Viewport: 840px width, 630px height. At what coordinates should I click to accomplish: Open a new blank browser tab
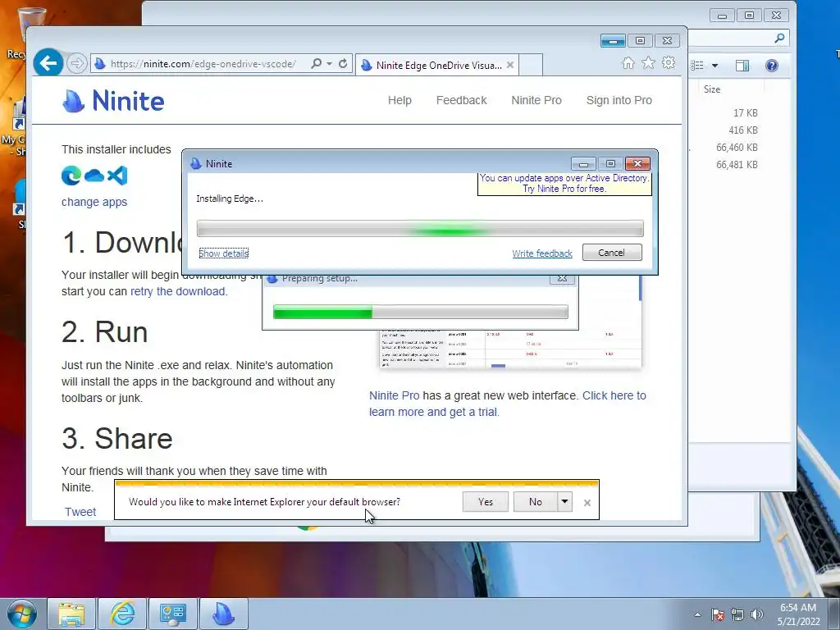[x=531, y=65]
